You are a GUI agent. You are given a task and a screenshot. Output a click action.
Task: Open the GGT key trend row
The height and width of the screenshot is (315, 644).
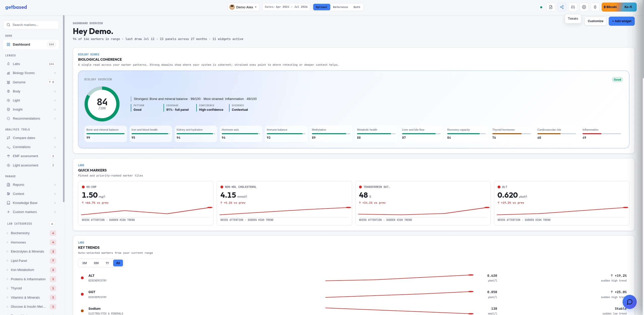click(x=353, y=294)
